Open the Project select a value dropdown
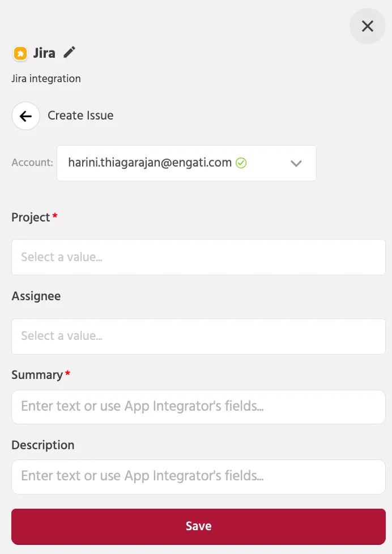The height and width of the screenshot is (554, 392). click(198, 257)
